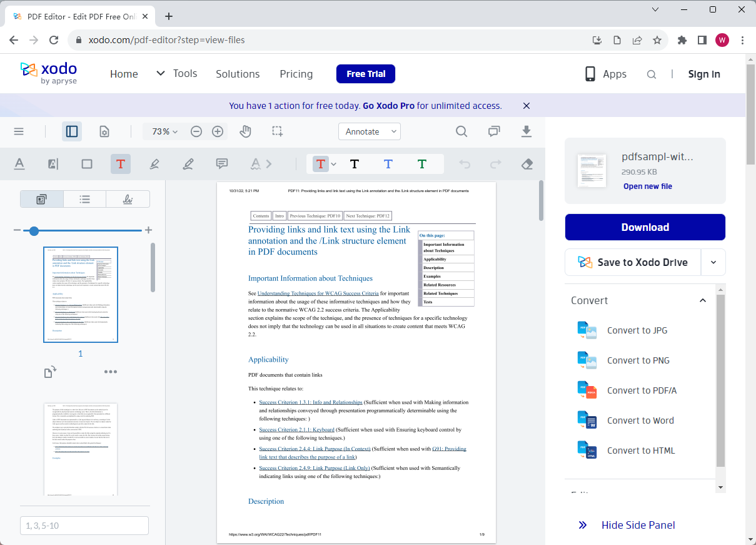The height and width of the screenshot is (545, 756).
Task: Click Save to Xodo Drive button
Action: (x=633, y=262)
